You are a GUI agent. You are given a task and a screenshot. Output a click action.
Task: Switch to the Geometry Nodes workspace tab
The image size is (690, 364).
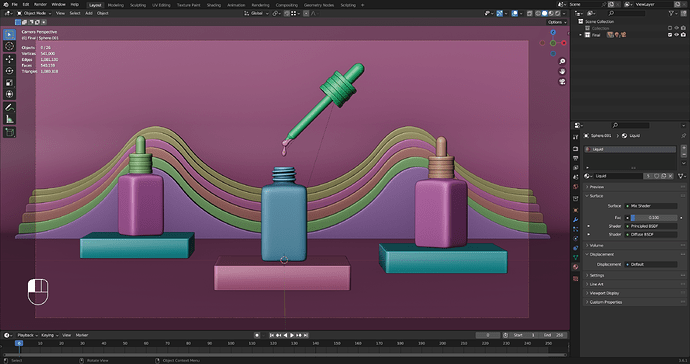coord(319,5)
